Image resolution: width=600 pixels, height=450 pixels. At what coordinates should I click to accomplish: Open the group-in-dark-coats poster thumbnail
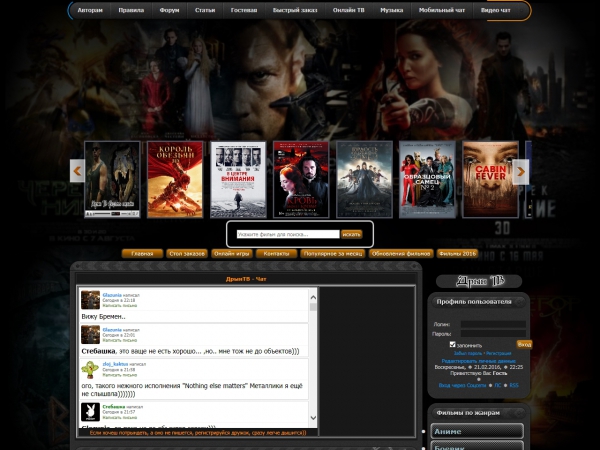pyautogui.click(x=364, y=179)
